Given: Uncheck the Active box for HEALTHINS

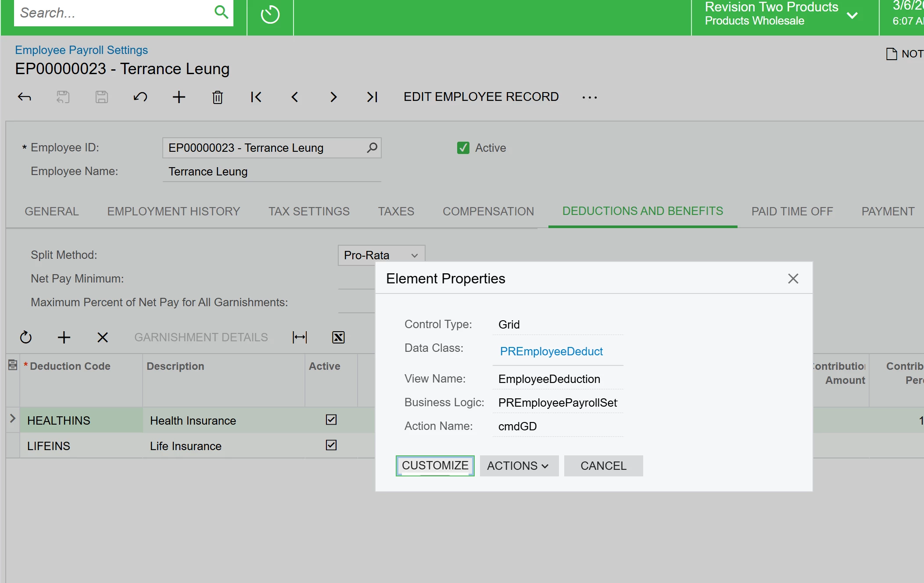Looking at the screenshot, I should coord(331,420).
